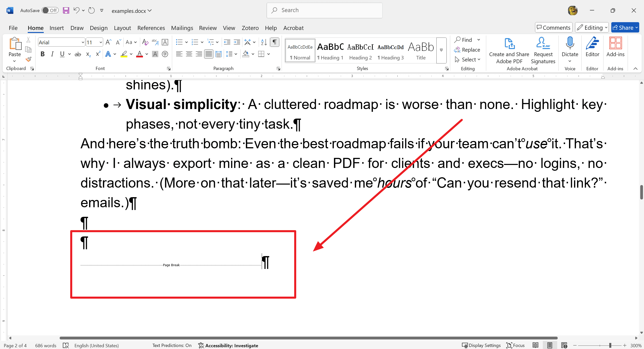Open spelling and grammar check in status bar

(66, 345)
